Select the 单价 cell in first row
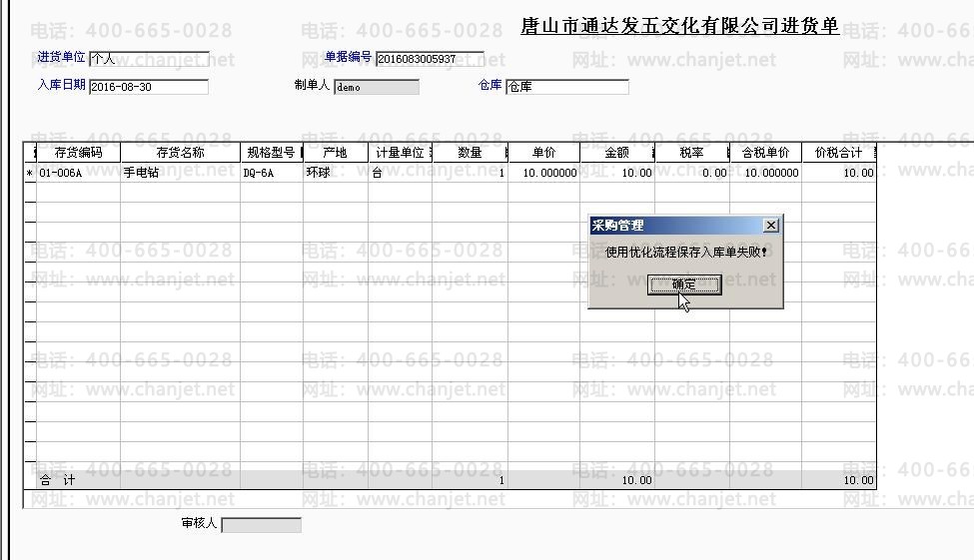This screenshot has height=560, width=974. click(544, 173)
